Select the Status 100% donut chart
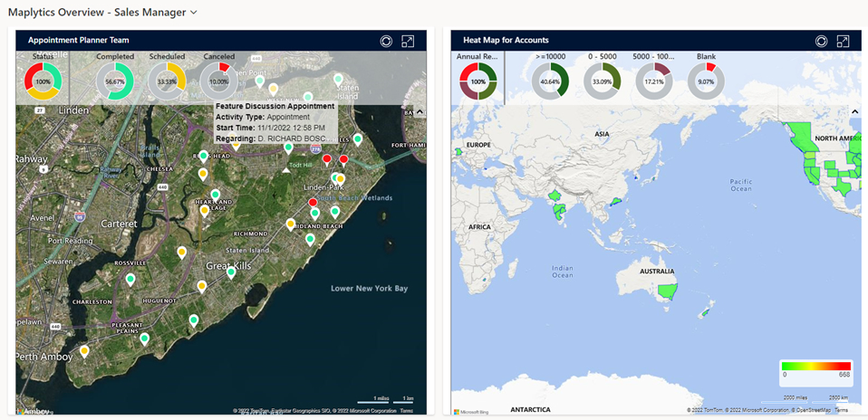Image resolution: width=868 pixels, height=420 pixels. point(43,81)
